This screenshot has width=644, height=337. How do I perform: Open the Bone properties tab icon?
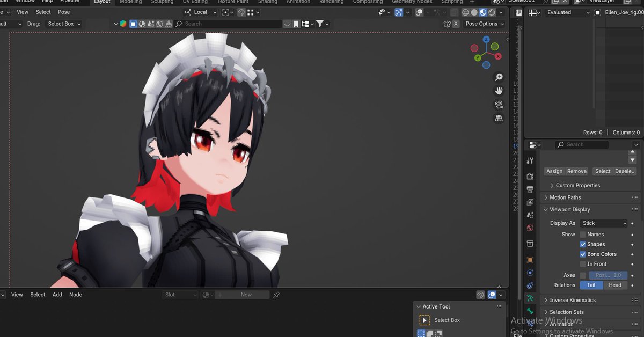[x=530, y=311]
